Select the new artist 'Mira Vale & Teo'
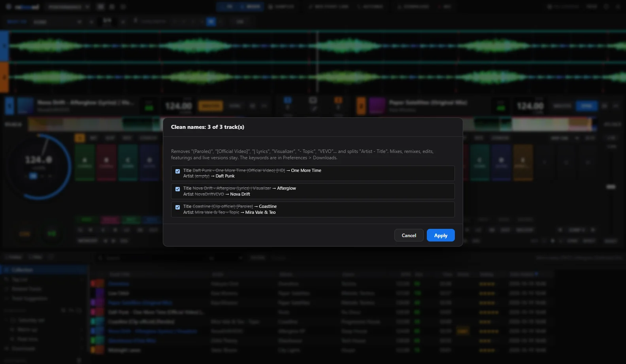The image size is (626, 364). pos(260,212)
